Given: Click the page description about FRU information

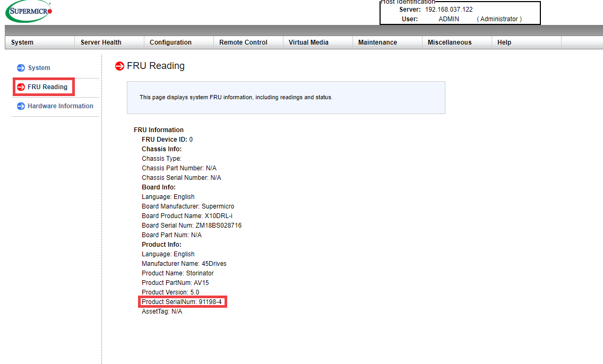Looking at the screenshot, I should [x=236, y=97].
